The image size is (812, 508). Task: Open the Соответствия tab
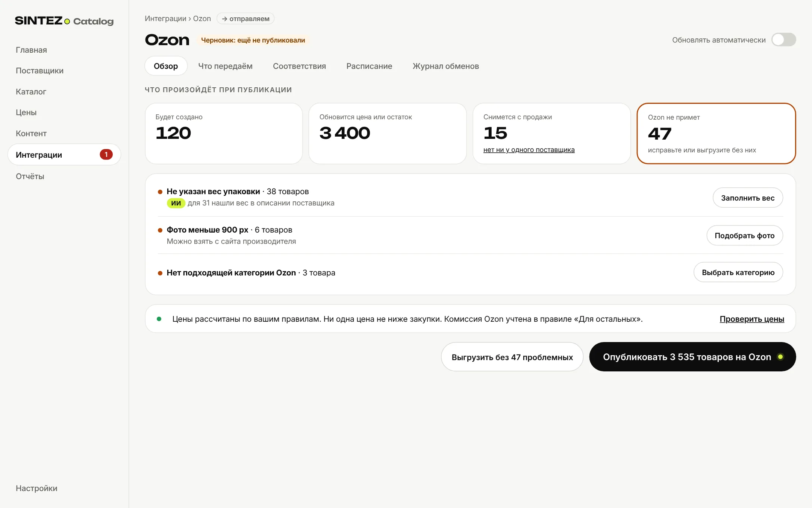coord(299,66)
